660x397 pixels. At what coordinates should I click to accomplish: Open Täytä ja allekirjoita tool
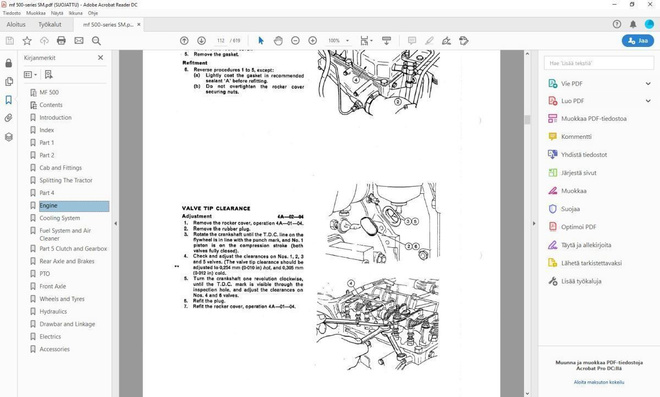[586, 245]
